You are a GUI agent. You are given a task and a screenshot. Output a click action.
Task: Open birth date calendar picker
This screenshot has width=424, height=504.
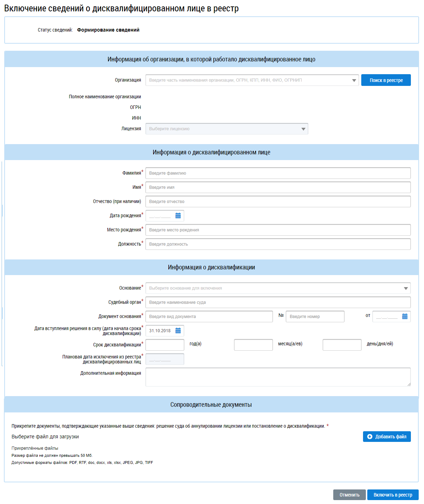178,216
